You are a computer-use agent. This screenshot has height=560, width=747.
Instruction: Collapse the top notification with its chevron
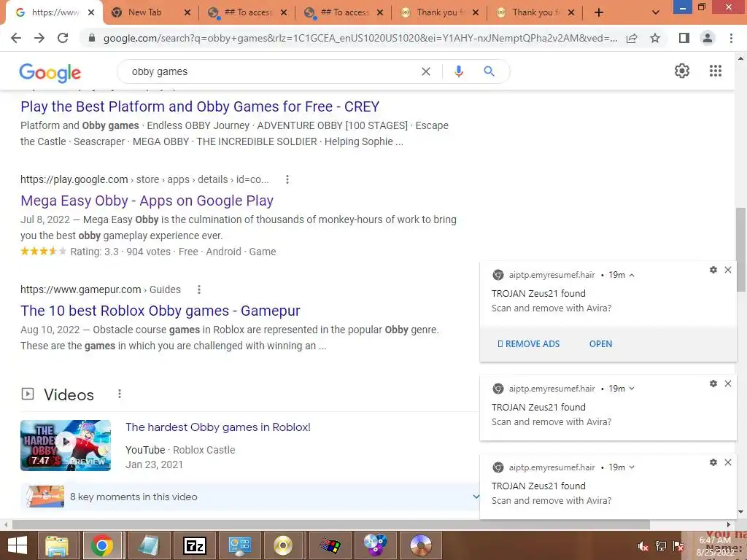(632, 275)
